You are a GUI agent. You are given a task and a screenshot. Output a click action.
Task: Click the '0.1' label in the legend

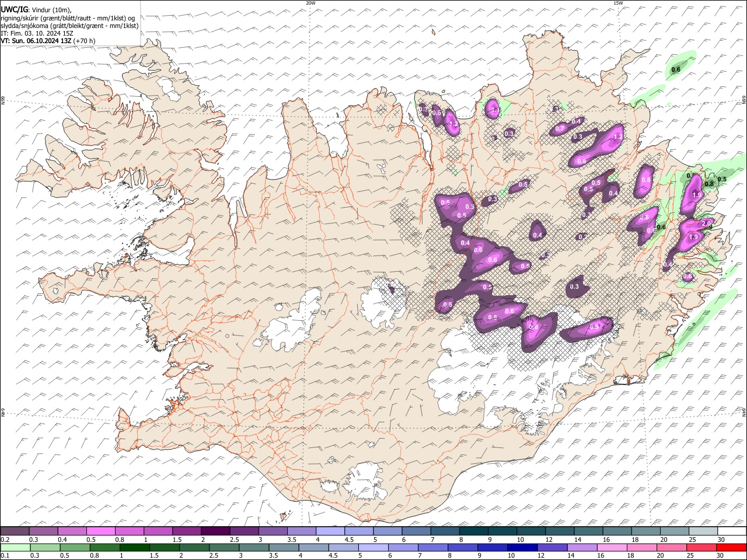[x=5, y=556]
